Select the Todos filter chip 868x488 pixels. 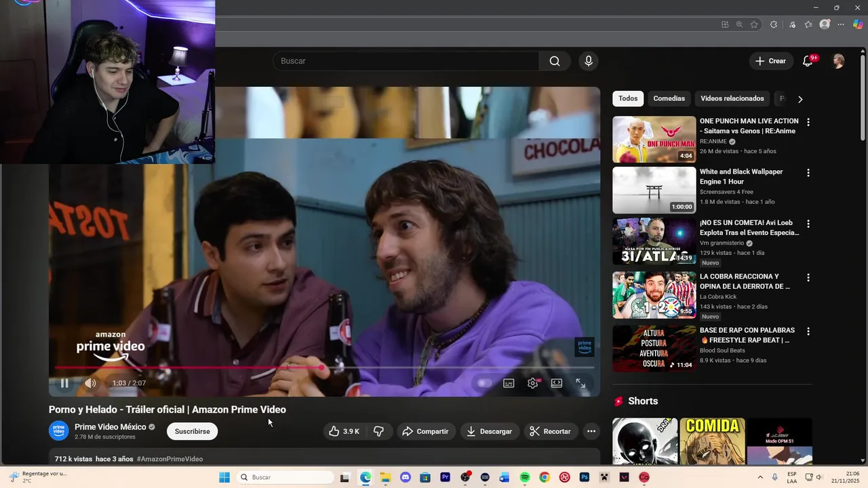(628, 98)
